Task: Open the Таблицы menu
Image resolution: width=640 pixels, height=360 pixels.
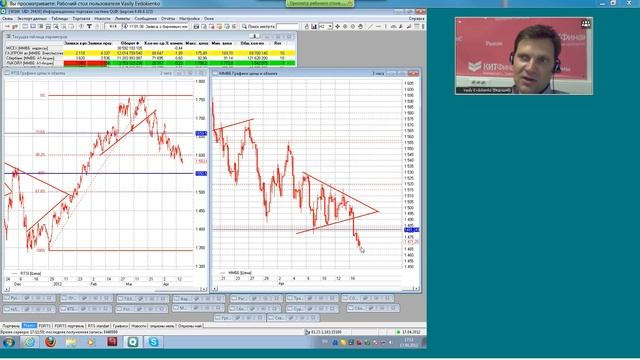Action: click(x=60, y=19)
